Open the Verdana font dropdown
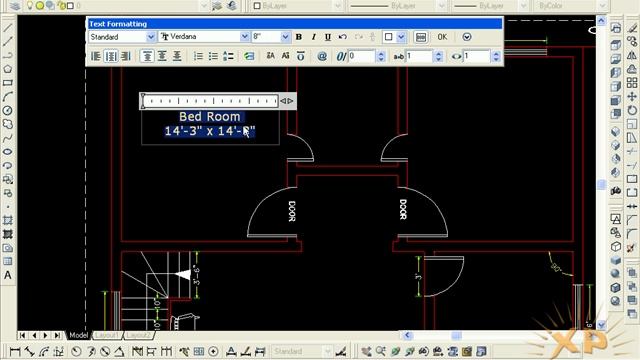640x360 pixels. click(x=244, y=37)
